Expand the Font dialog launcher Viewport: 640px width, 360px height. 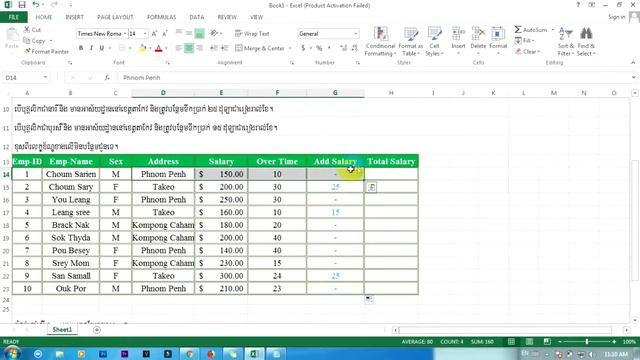pos(168,63)
